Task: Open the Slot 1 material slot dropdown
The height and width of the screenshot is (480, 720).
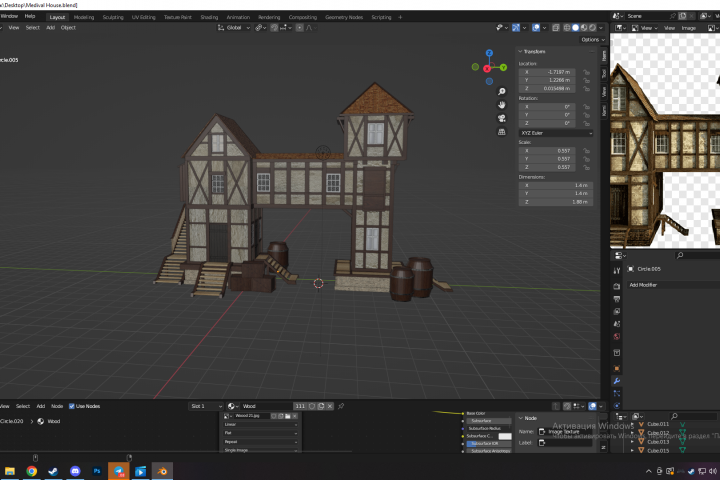Action: coord(206,406)
